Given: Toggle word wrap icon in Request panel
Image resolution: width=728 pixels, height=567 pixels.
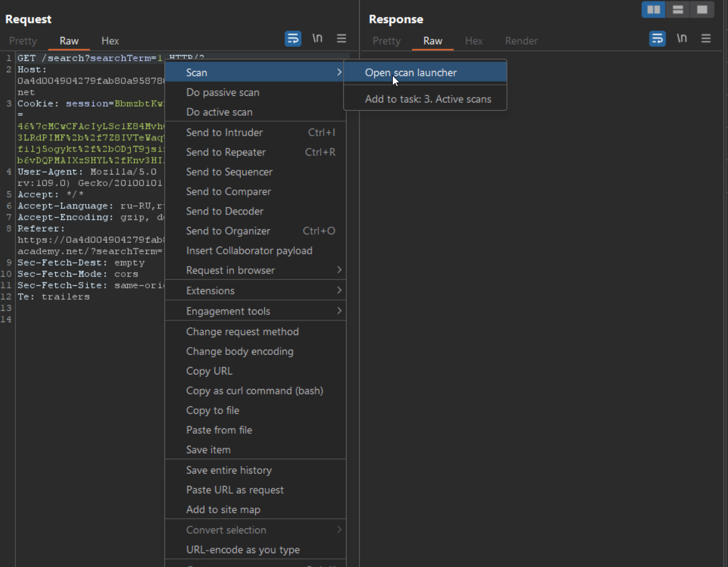Looking at the screenshot, I should (293, 39).
